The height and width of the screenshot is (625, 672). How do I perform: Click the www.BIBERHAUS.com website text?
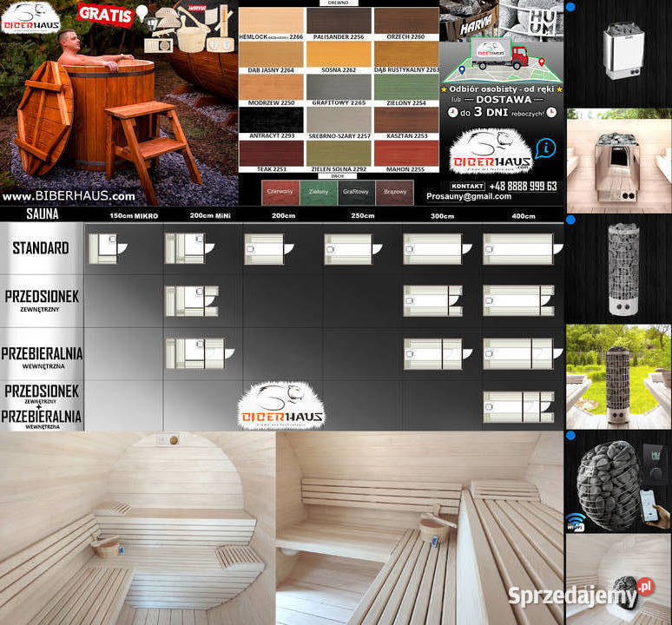(69, 196)
